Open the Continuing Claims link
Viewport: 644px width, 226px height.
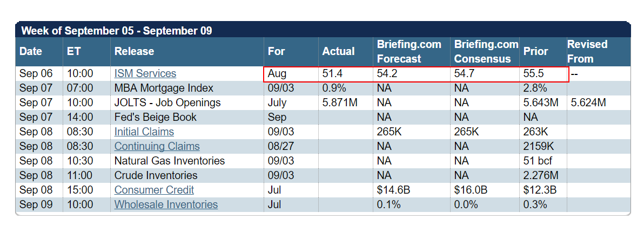[x=157, y=147]
